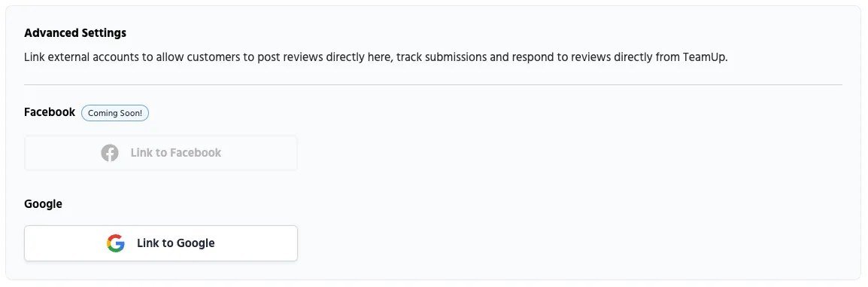Click the word "Soon!" inside the badge
This screenshot has width=868, height=287.
coord(129,113)
